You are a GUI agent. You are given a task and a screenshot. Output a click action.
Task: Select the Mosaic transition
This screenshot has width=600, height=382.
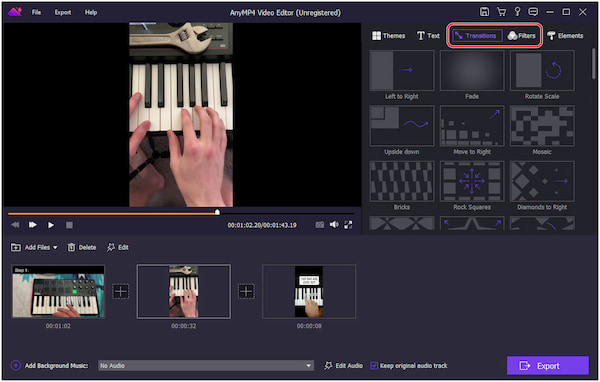click(542, 126)
